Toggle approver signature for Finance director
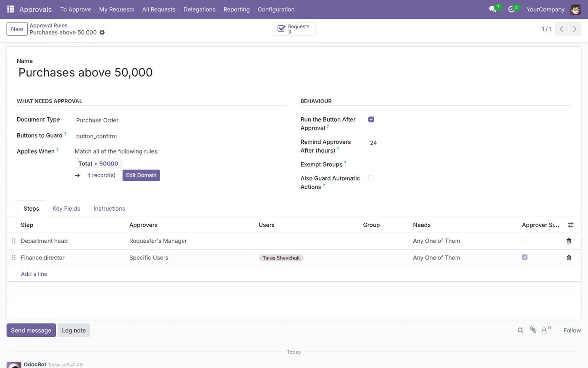The height and width of the screenshot is (368, 588). pyautogui.click(x=525, y=257)
